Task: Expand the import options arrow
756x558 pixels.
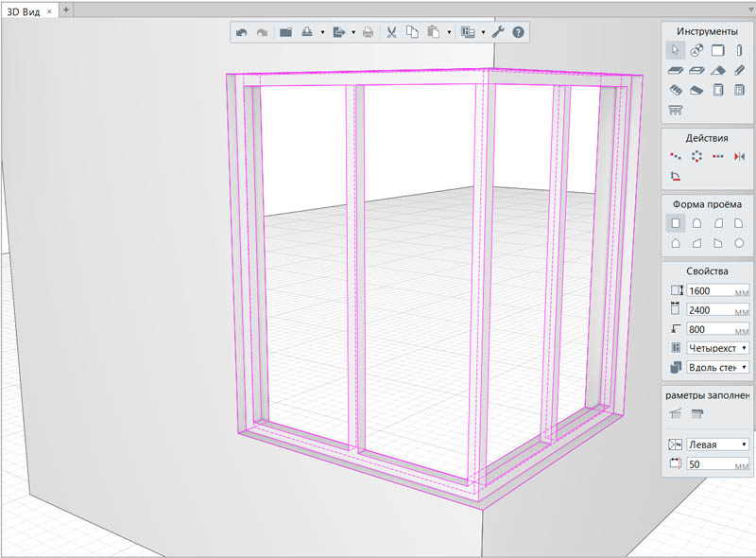Action: [x=322, y=33]
